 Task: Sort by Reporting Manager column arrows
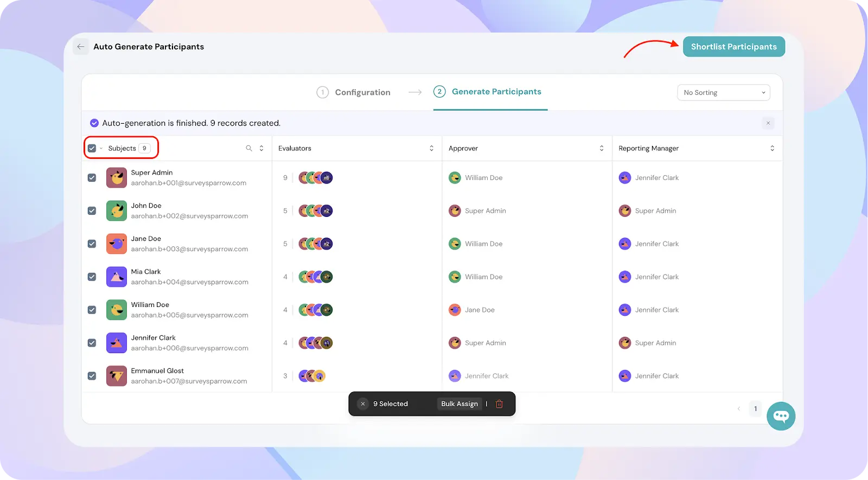(772, 148)
